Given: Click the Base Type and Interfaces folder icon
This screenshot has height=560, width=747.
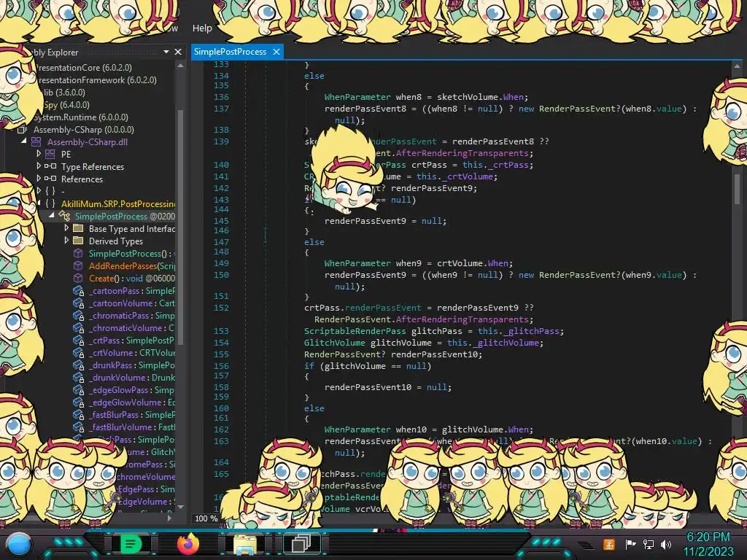Looking at the screenshot, I should click(78, 228).
